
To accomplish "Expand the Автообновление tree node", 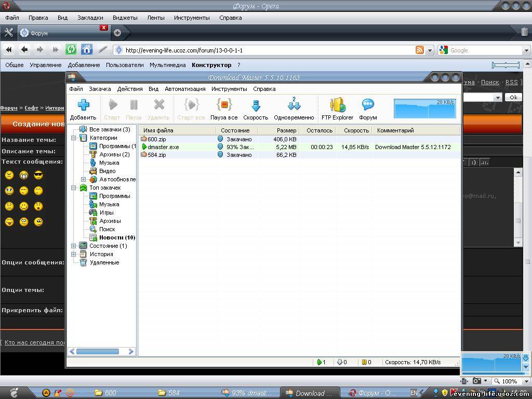I will [x=84, y=179].
